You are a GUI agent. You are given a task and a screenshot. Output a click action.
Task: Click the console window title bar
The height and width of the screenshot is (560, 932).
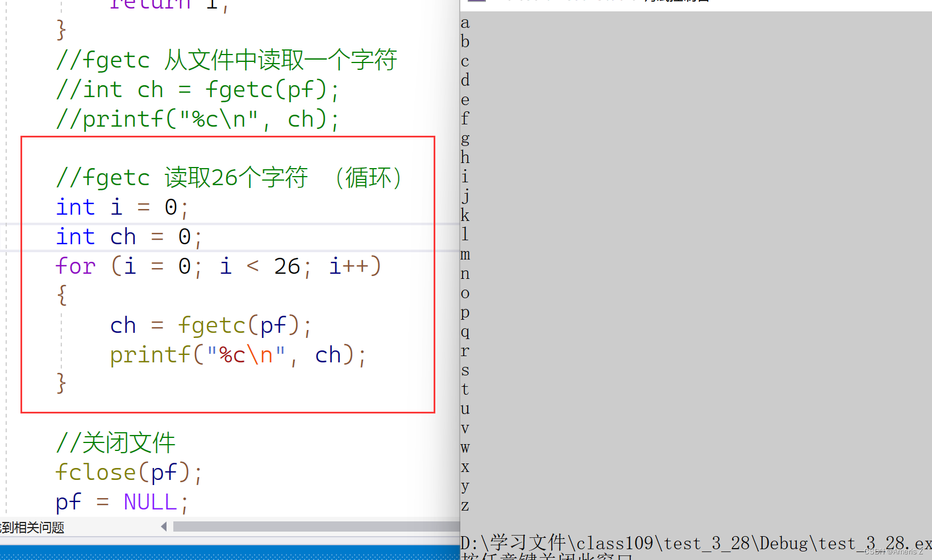pos(682,3)
